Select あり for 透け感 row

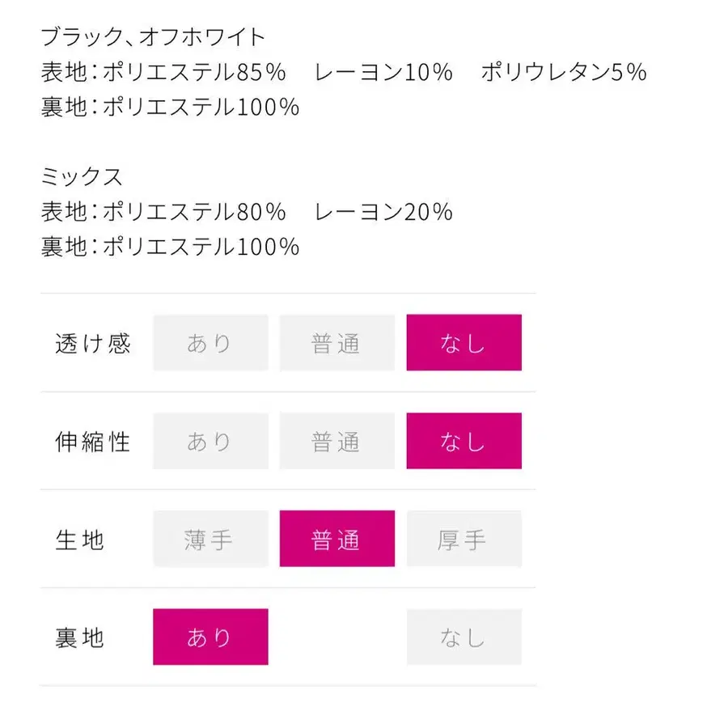(210, 343)
